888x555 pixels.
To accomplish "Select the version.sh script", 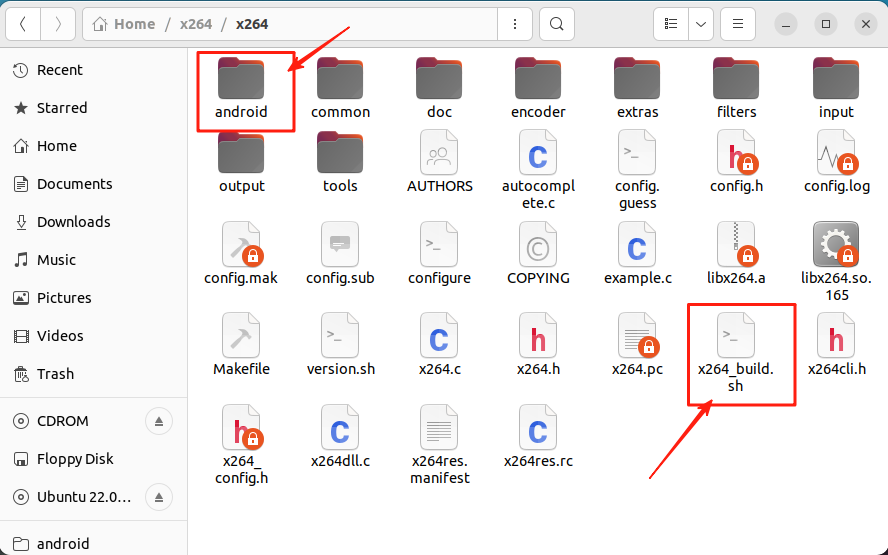I will point(340,344).
